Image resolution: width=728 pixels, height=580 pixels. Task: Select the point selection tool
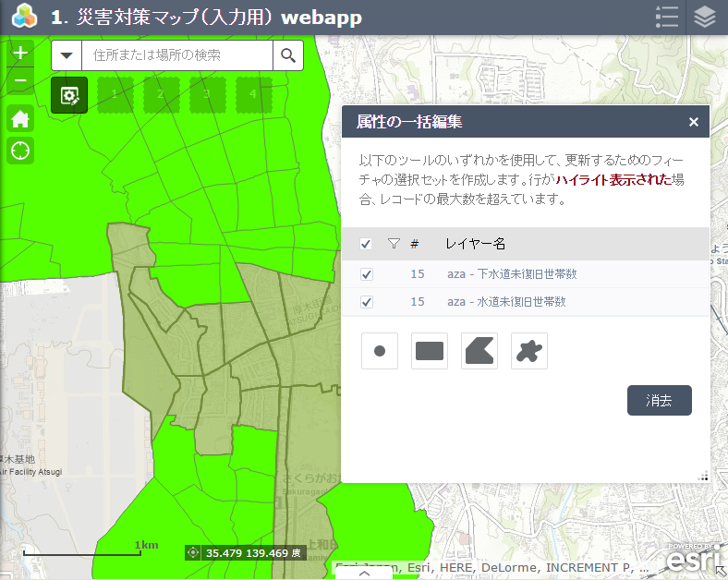click(380, 351)
